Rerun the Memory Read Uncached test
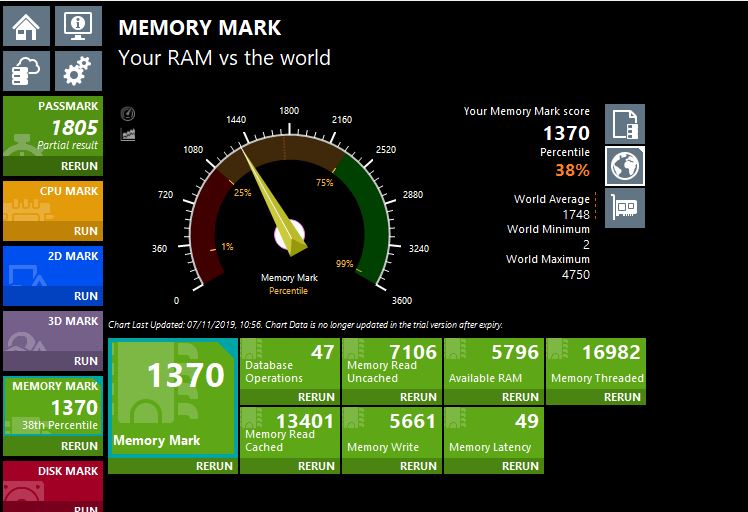This screenshot has height=512, width=748. [x=392, y=397]
